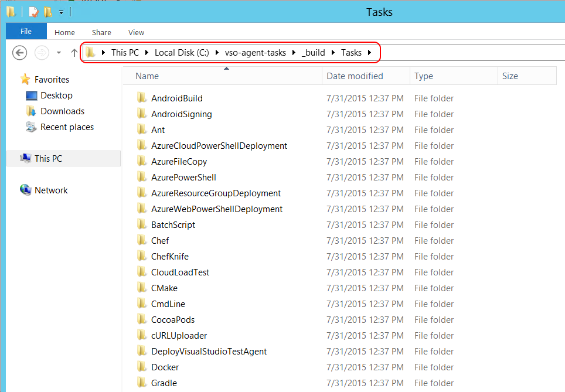Select Favorites in navigation pane
The width and height of the screenshot is (565, 392).
click(x=52, y=79)
